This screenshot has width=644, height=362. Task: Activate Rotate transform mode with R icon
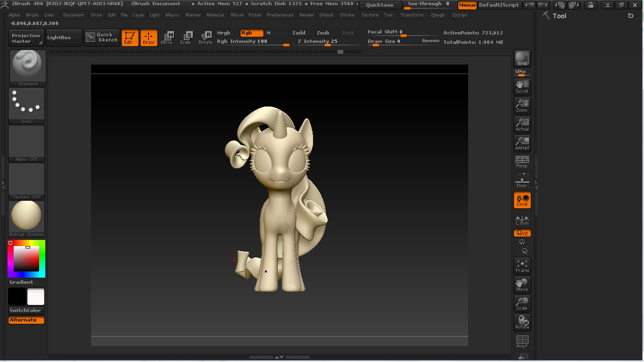coord(206,38)
